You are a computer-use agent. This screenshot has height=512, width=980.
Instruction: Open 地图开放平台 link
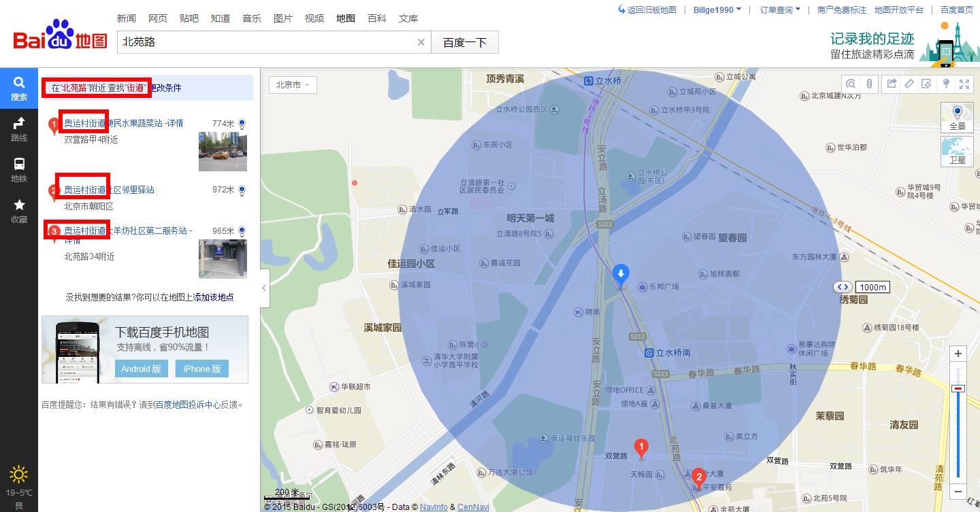(x=899, y=10)
